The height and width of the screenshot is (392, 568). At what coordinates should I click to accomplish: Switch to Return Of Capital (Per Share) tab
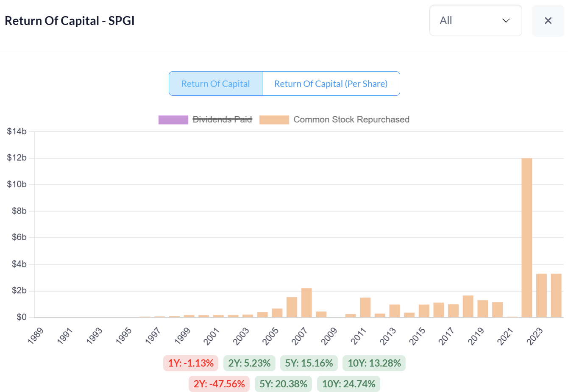[x=331, y=83]
